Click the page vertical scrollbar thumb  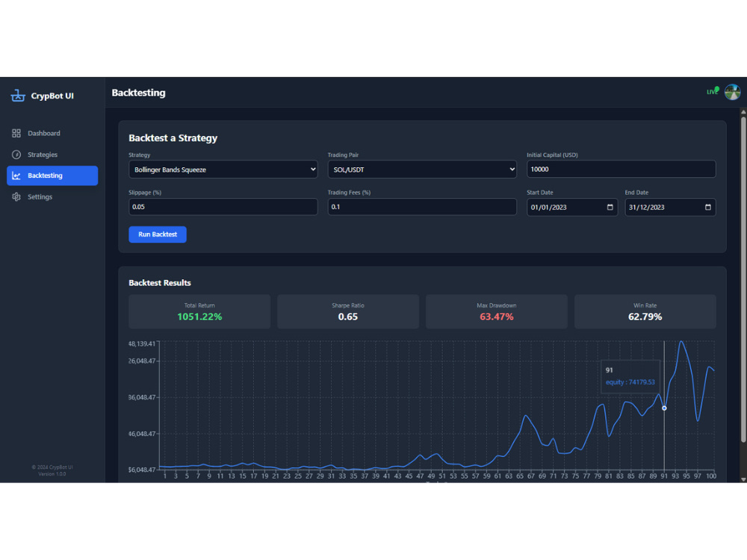pyautogui.click(x=743, y=279)
